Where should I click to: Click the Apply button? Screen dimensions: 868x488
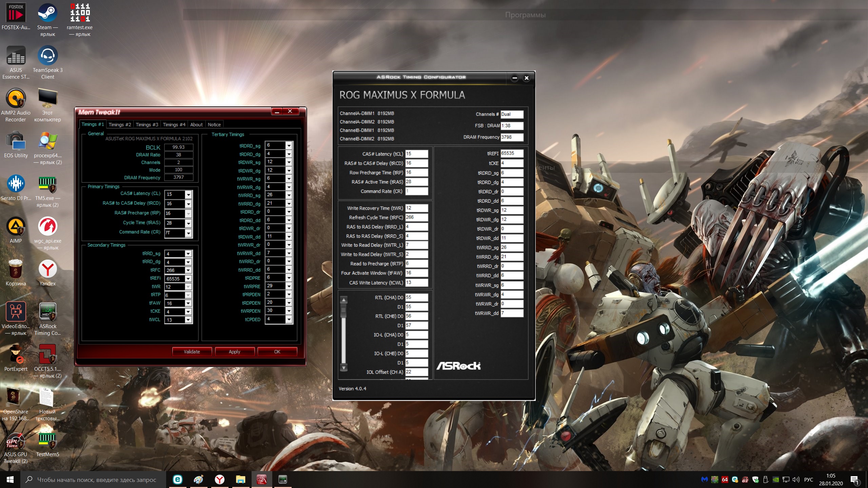pos(234,352)
